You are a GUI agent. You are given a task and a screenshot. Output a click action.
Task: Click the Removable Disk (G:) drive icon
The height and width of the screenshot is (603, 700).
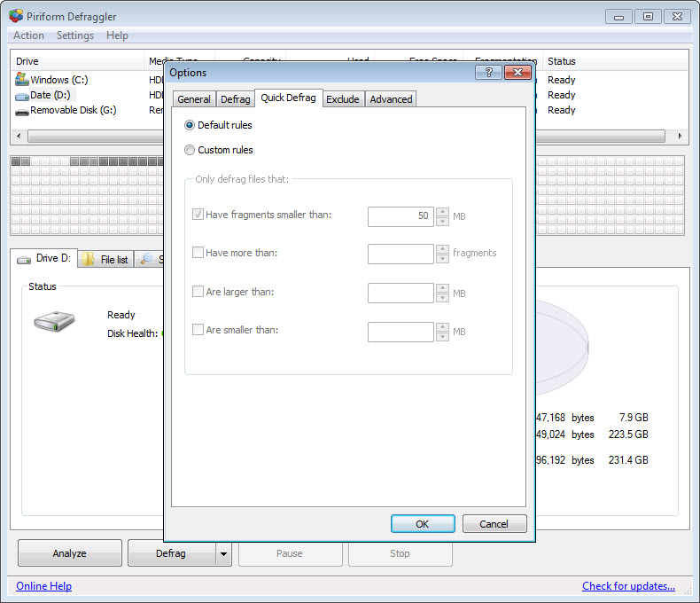pos(22,112)
